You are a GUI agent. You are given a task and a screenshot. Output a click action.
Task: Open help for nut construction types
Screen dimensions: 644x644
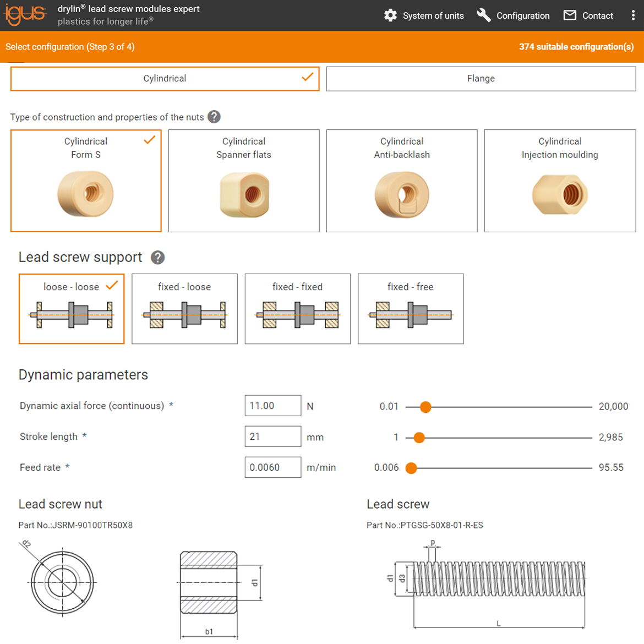214,117
